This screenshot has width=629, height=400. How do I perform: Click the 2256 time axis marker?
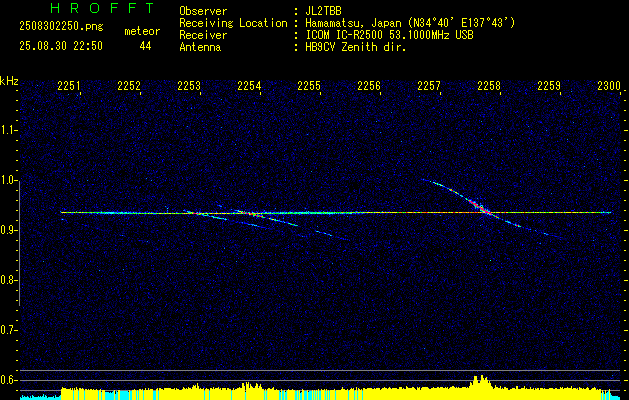point(369,86)
